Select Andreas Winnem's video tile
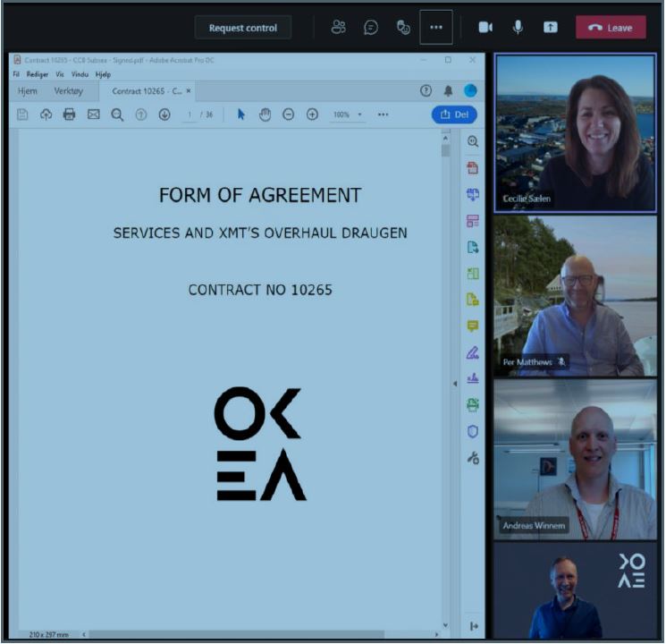The width and height of the screenshot is (666, 644). click(x=575, y=460)
